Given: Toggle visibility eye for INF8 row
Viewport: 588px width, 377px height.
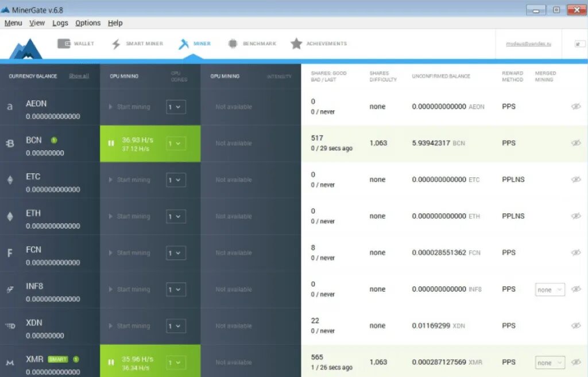Looking at the screenshot, I should (576, 289).
